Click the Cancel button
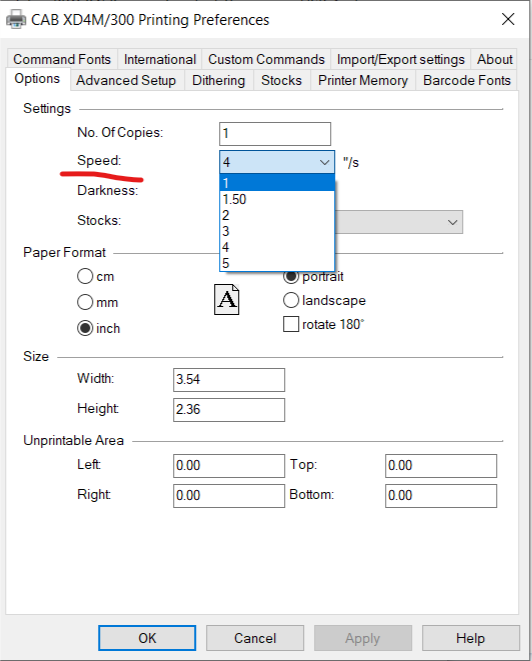This screenshot has width=532, height=661. 255,638
